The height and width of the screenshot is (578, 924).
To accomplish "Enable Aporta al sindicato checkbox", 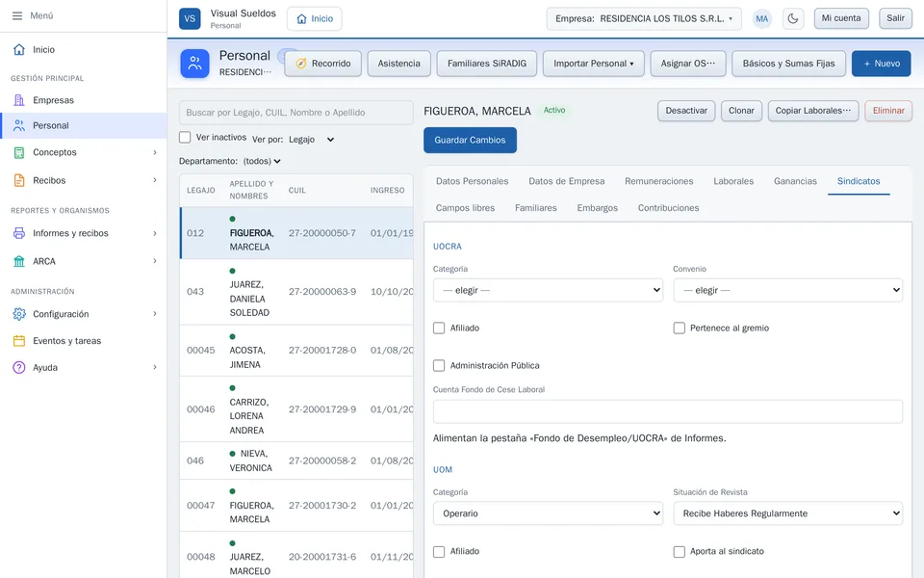I will (x=680, y=551).
